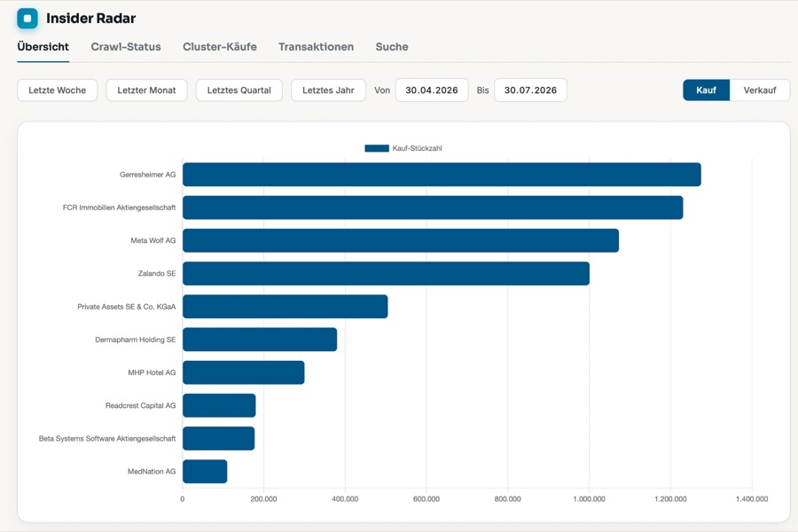
Task: Click the Meta Wolf AG bar
Action: pyautogui.click(x=401, y=240)
